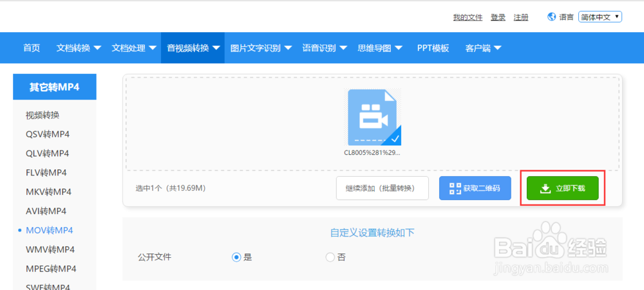Click the 公开文件 label
The height and width of the screenshot is (290, 644).
tap(155, 257)
